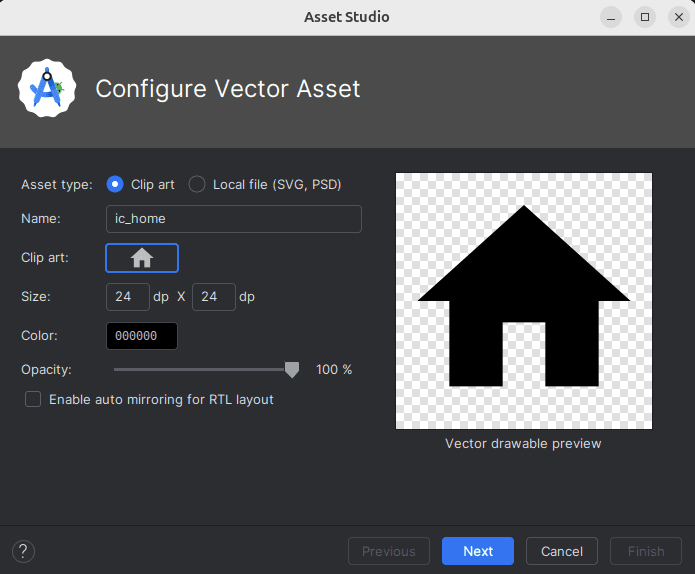Click the vector drawable preview image

point(524,301)
